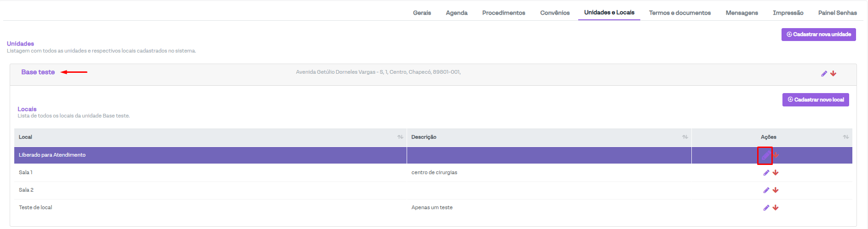Switch to the Agenda tab
Screen dimensions: 868x229
456,13
